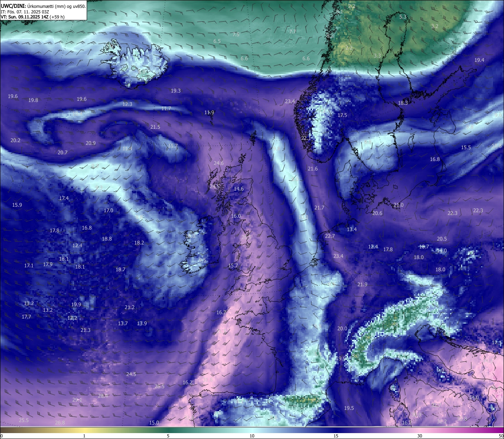The image size is (504, 439).
Task: Click the 15.9 value at the left edge
Action: click(17, 205)
